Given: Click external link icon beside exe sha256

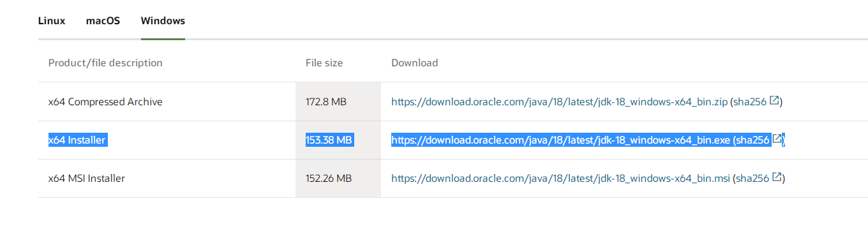Looking at the screenshot, I should [x=777, y=139].
